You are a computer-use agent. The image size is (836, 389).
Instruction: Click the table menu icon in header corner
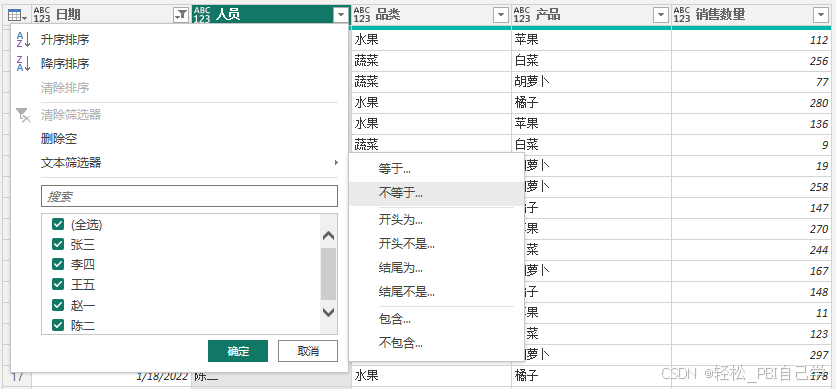[18, 16]
